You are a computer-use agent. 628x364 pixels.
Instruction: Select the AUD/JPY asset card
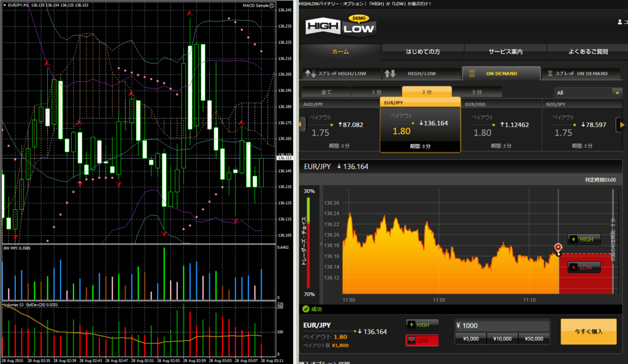click(x=340, y=125)
